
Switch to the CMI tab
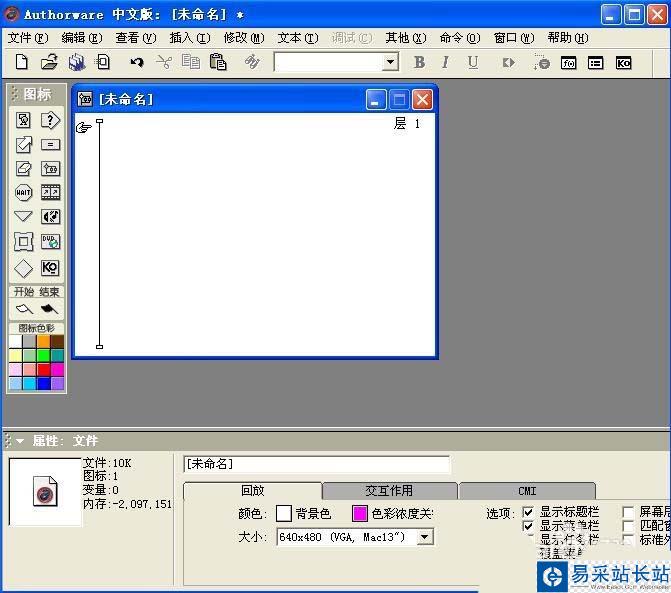[x=527, y=491]
